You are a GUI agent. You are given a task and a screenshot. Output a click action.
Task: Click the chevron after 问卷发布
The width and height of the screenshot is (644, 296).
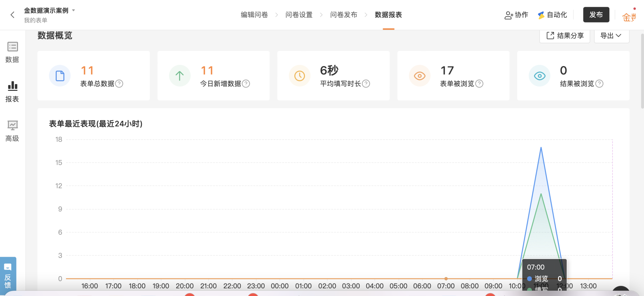366,15
